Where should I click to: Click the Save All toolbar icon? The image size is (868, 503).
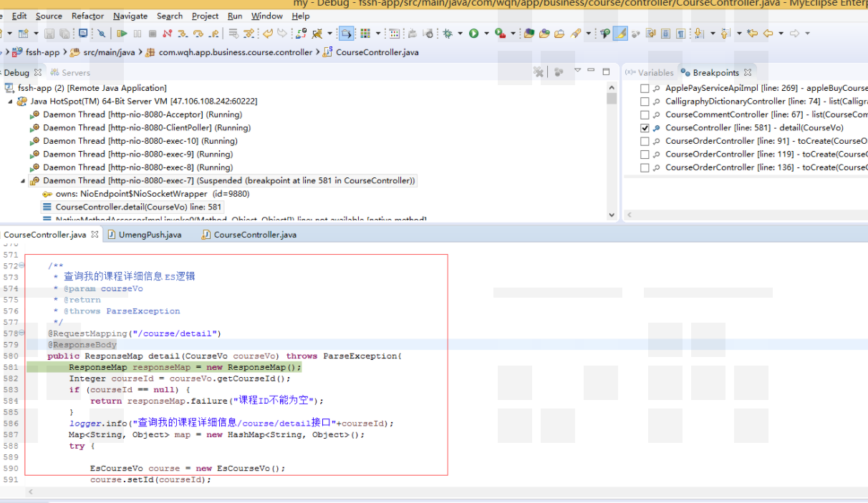pyautogui.click(x=64, y=33)
